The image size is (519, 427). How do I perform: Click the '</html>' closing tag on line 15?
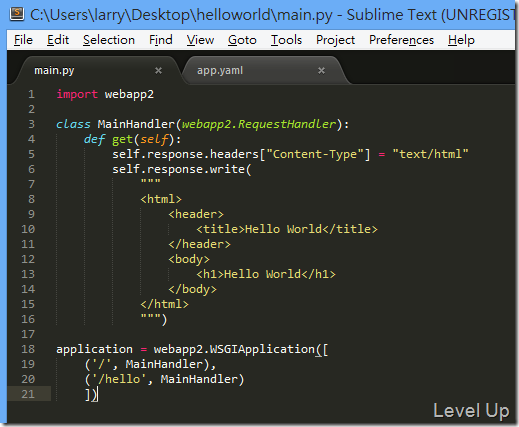pos(164,304)
